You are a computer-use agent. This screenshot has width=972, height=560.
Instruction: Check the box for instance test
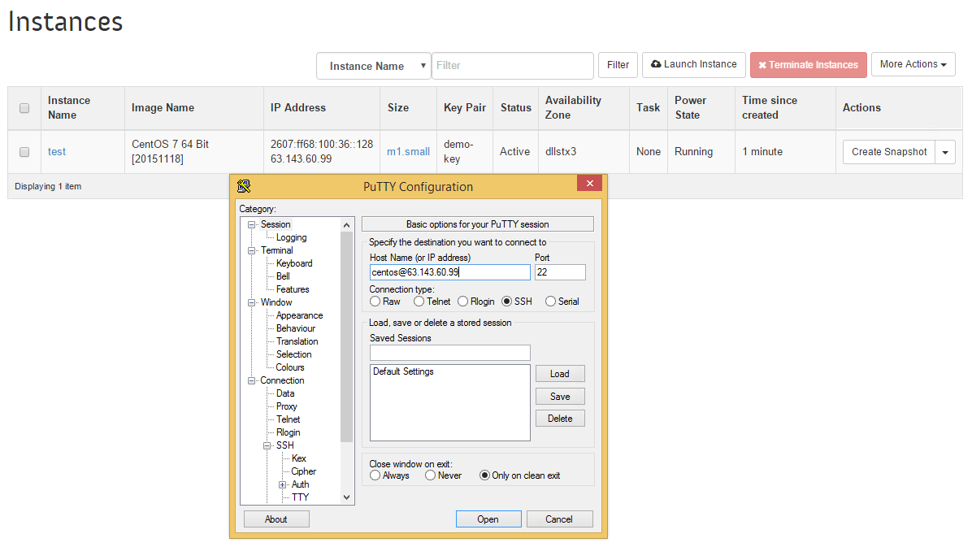click(24, 152)
